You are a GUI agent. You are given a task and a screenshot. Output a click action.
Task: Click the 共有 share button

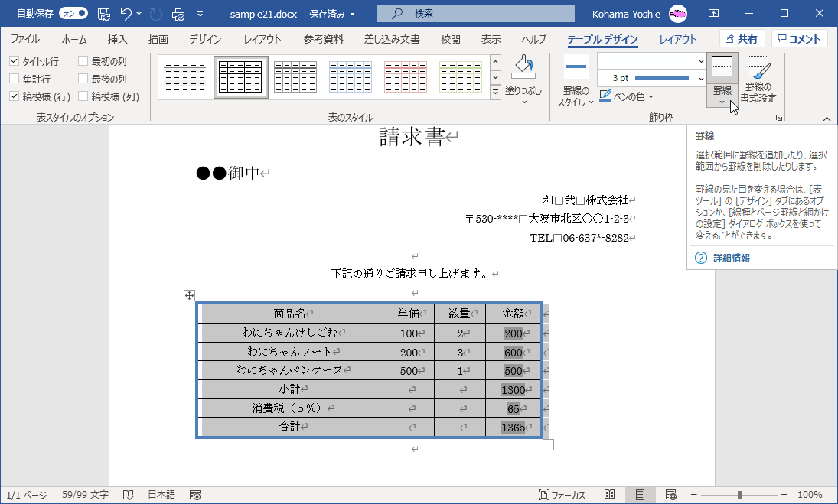742,38
